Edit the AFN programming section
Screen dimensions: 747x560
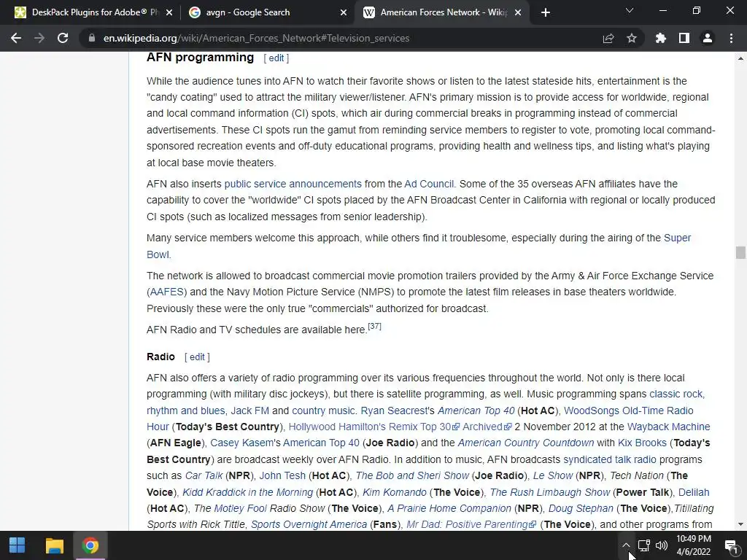(276, 58)
